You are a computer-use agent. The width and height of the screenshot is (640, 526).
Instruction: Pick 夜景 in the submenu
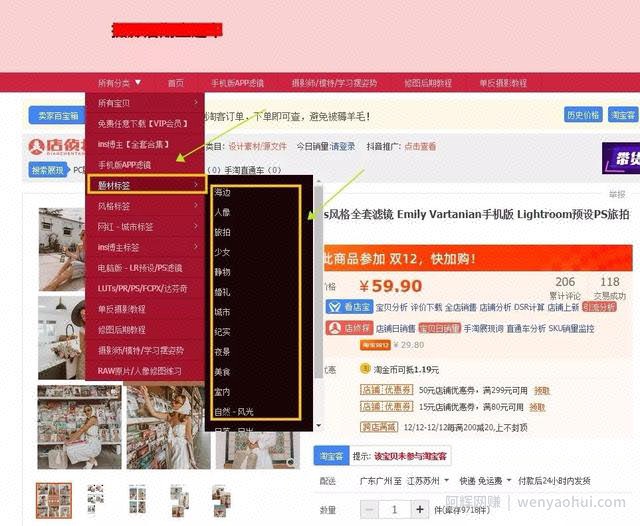point(222,352)
